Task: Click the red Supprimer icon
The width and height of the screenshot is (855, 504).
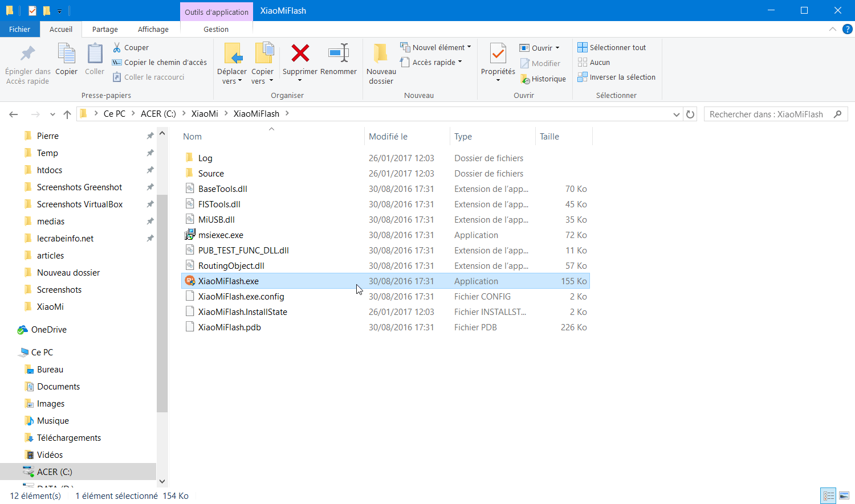Action: [300, 54]
